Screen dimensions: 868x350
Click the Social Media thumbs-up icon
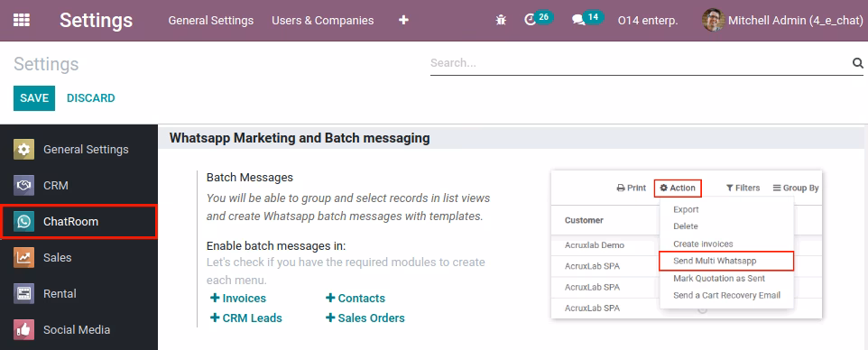(23, 329)
